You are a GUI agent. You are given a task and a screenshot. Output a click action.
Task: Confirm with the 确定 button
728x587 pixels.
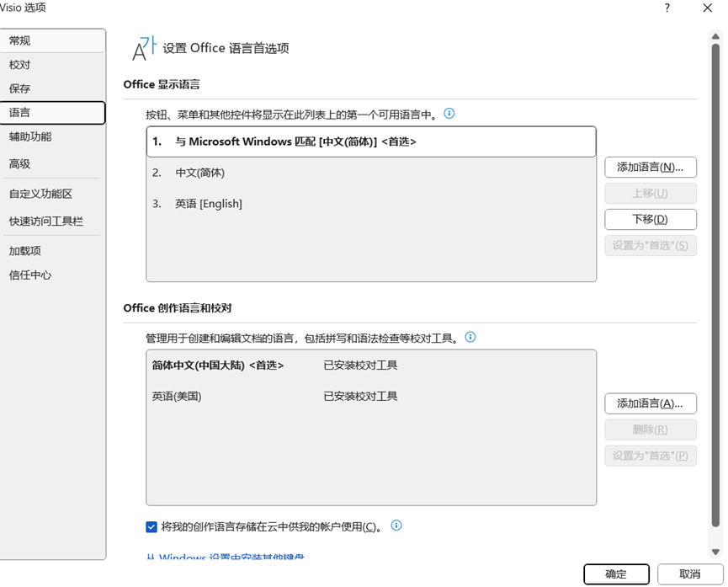[616, 574]
